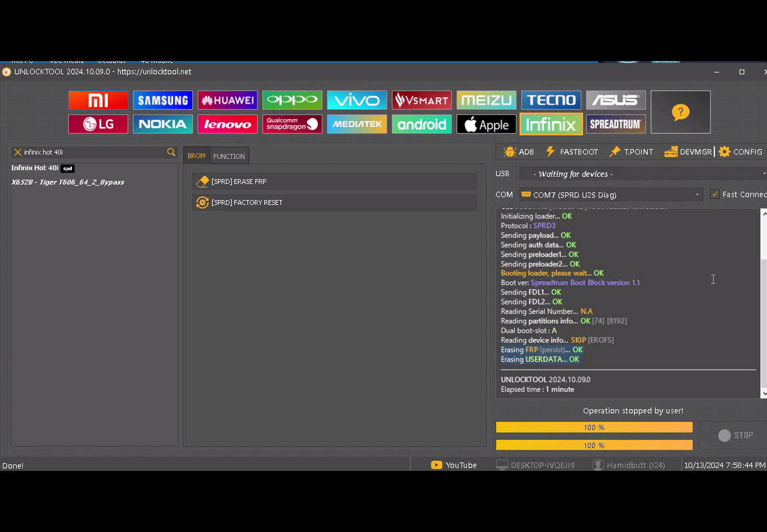Click the Reading partitions info log line

564,321
